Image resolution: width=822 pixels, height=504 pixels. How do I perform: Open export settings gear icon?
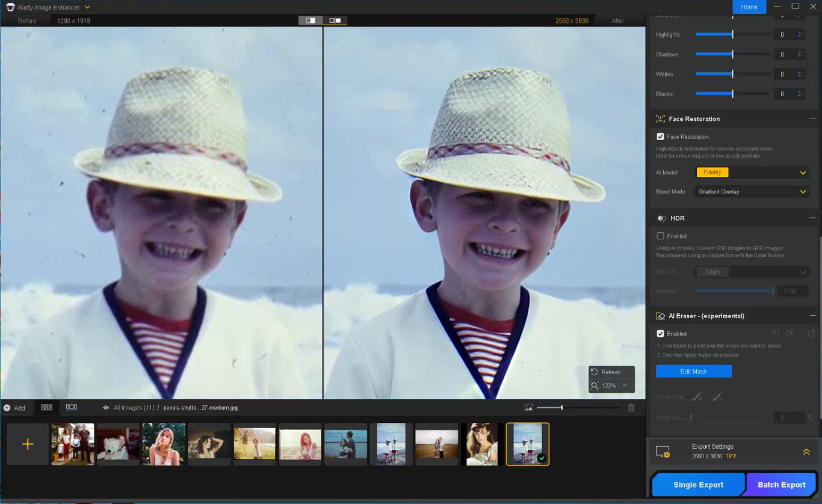point(663,452)
